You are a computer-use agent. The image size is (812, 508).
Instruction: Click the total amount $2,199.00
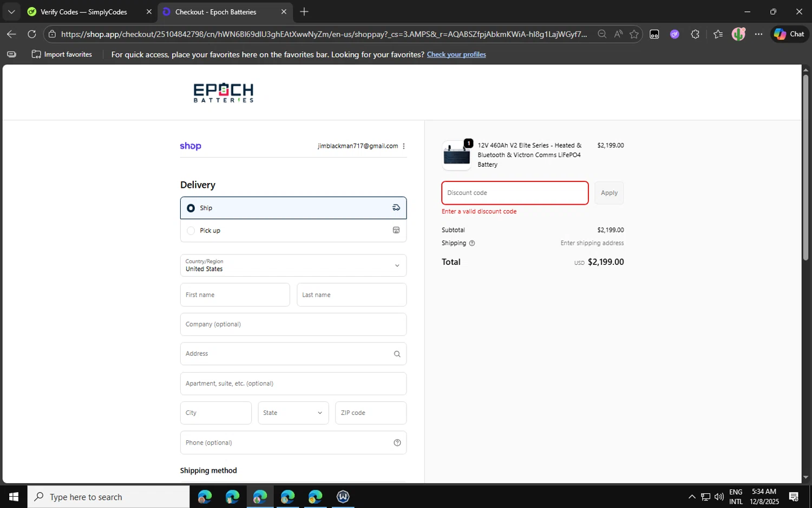(x=606, y=262)
